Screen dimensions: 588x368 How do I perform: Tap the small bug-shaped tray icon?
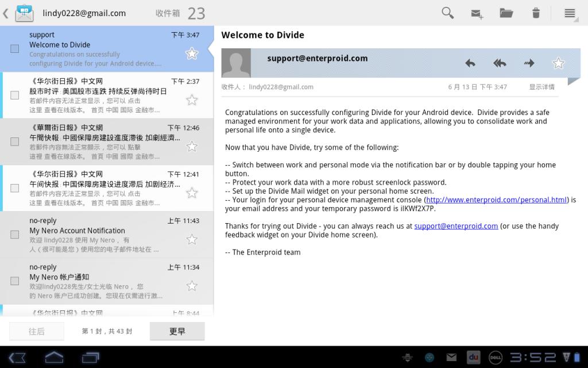[407, 358]
